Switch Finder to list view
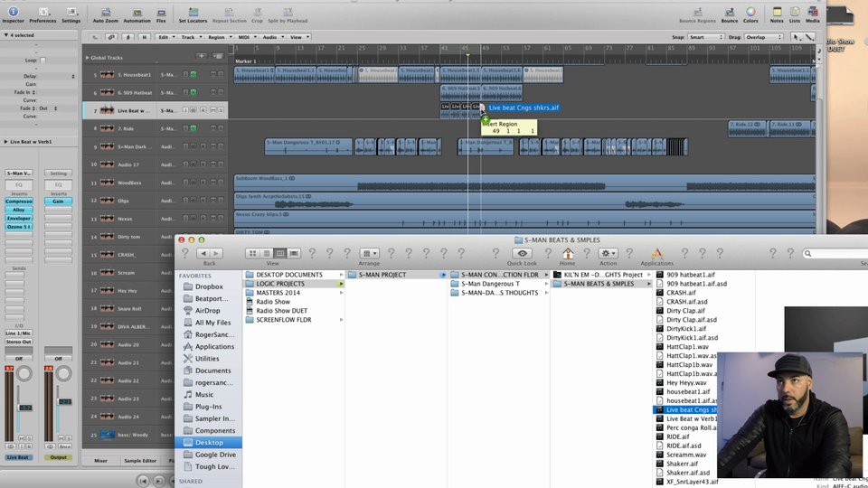868x488 pixels. (x=266, y=253)
